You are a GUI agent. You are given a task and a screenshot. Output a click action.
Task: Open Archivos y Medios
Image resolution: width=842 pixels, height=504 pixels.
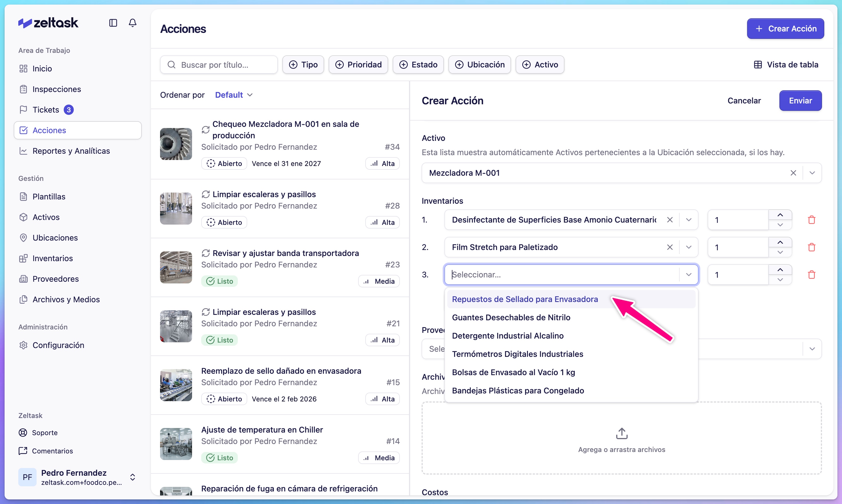point(77,299)
